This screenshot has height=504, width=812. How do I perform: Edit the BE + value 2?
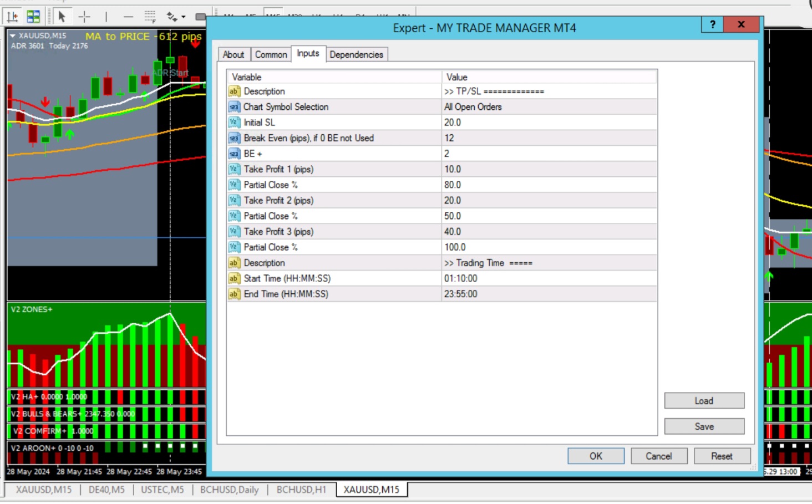(549, 154)
